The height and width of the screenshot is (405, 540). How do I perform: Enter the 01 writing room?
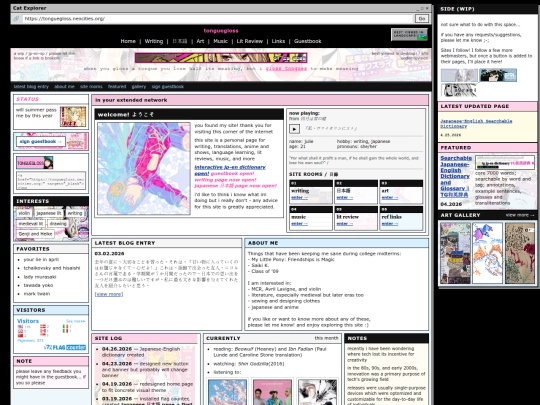(x=299, y=198)
